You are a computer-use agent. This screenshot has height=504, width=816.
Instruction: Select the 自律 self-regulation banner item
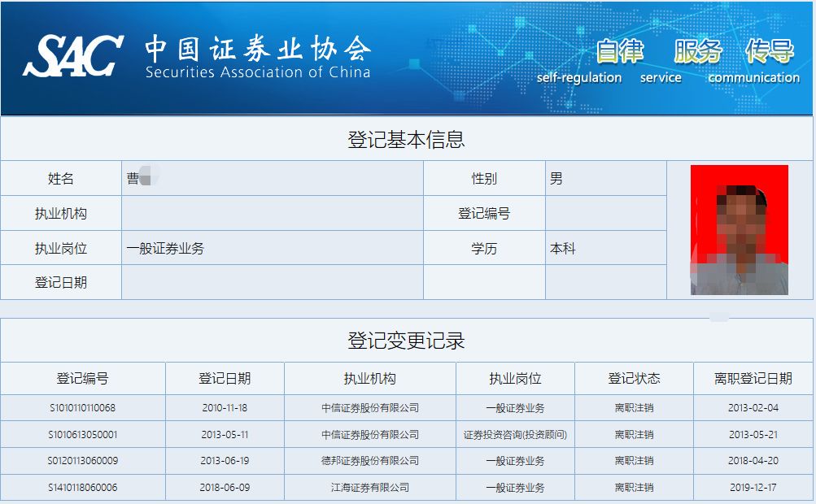point(619,52)
